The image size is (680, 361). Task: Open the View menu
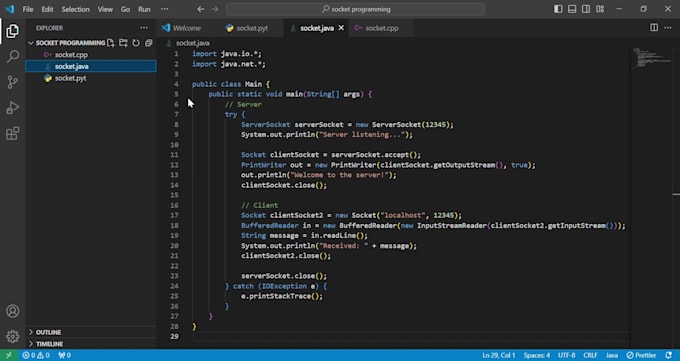tap(105, 9)
